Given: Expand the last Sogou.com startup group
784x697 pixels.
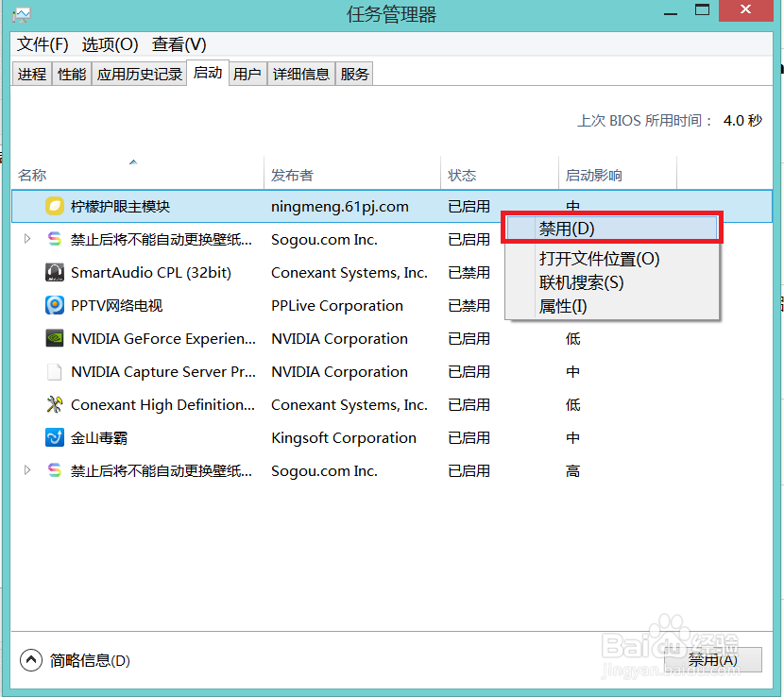Looking at the screenshot, I should pos(27,470).
